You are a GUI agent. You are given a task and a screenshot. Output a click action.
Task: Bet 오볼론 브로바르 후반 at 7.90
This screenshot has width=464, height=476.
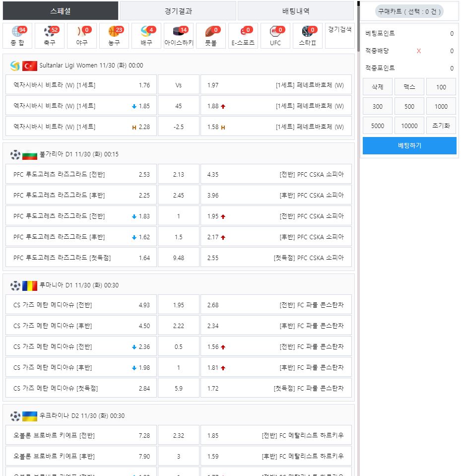click(81, 456)
